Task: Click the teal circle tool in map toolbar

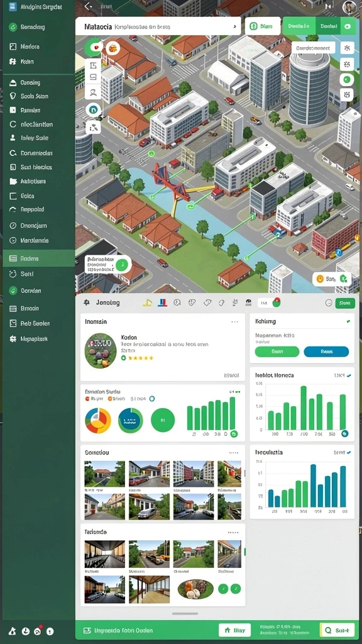Action: tap(93, 109)
